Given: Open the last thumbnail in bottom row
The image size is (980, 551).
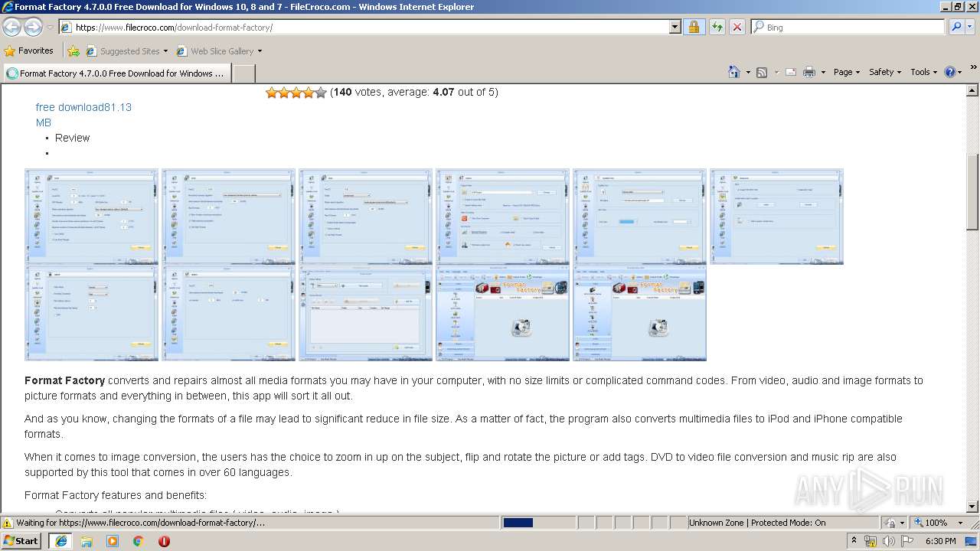Looking at the screenshot, I should coord(639,313).
